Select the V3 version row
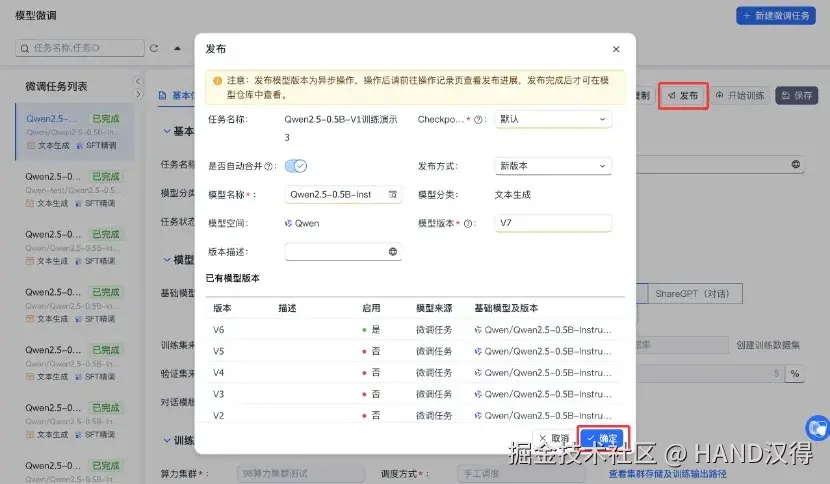This screenshot has width=830, height=484. click(x=415, y=394)
